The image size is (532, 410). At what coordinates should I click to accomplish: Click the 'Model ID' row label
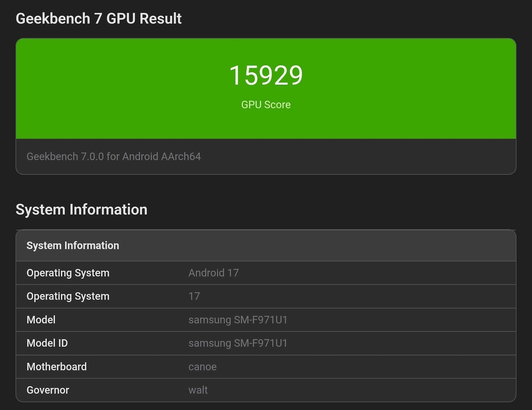(x=47, y=343)
